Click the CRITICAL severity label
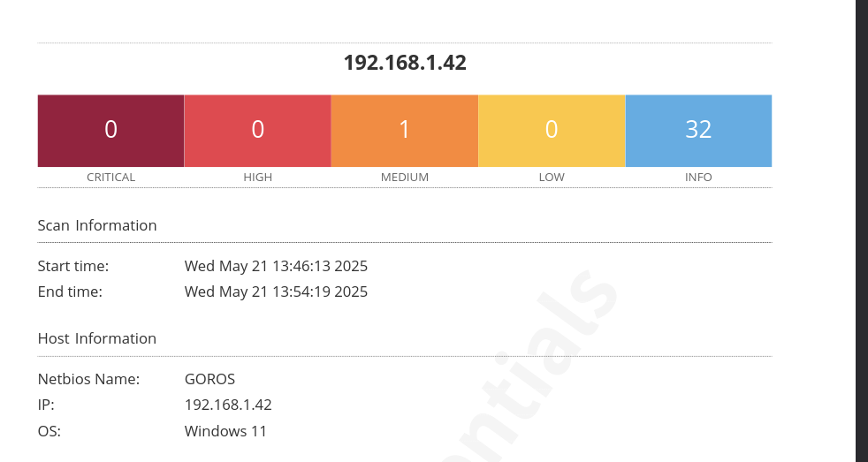Screen dimensions: 868x462 (x=110, y=177)
